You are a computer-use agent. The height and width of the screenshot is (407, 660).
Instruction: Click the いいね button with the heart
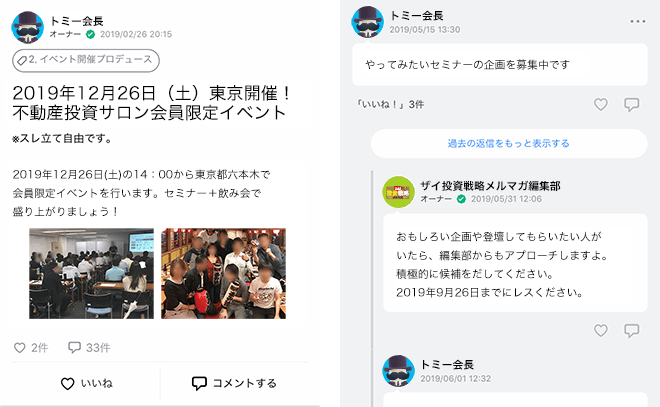[87, 383]
